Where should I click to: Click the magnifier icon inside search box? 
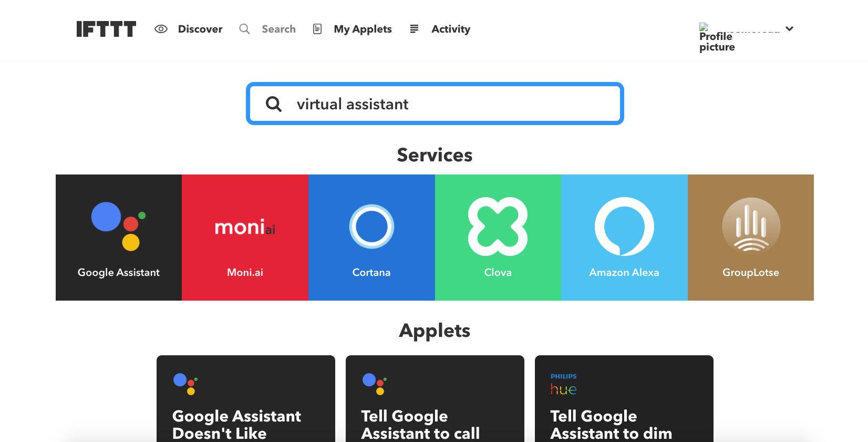tap(274, 104)
